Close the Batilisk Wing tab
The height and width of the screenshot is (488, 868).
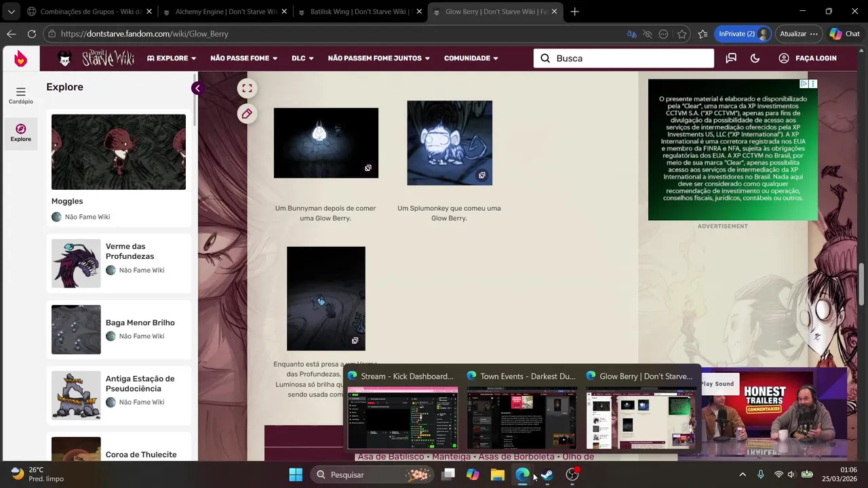point(419,12)
